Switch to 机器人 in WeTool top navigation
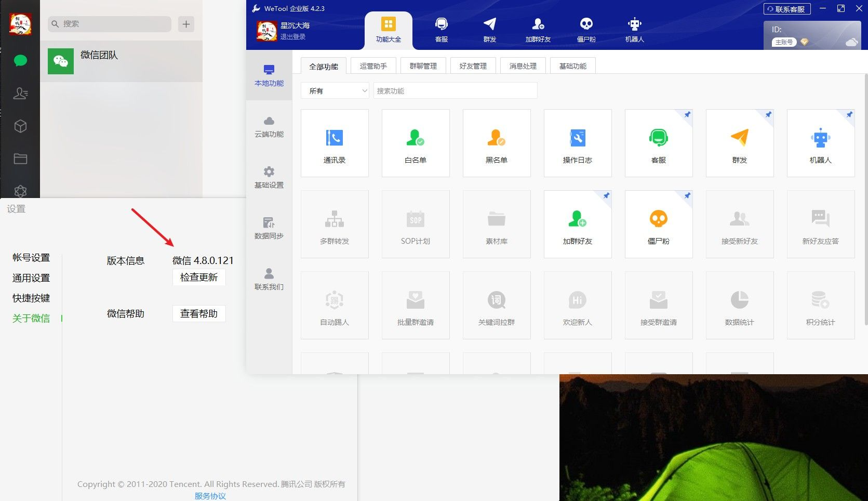This screenshot has width=868, height=501. [635, 30]
